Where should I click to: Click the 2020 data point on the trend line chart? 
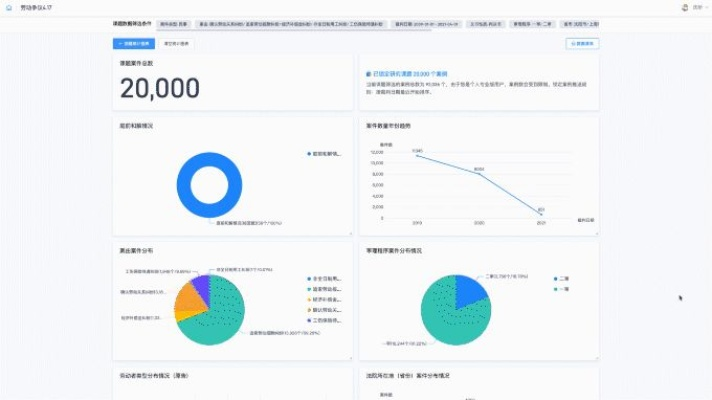click(x=479, y=172)
